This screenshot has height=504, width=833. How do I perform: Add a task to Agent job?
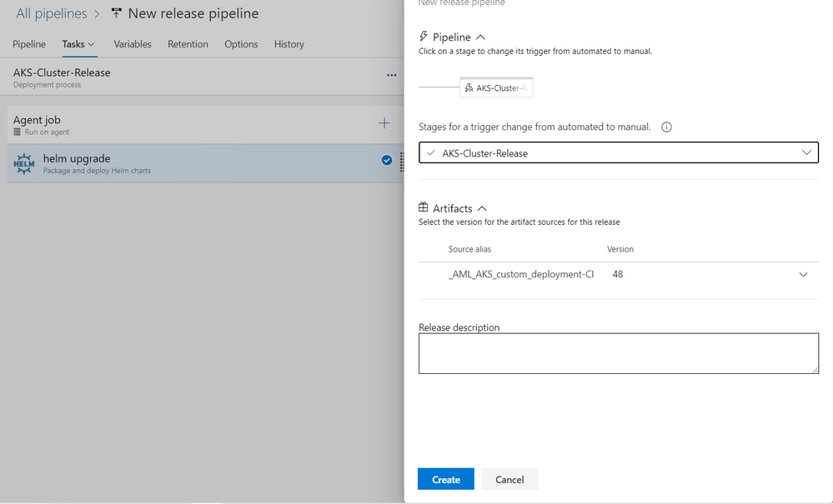(x=384, y=123)
